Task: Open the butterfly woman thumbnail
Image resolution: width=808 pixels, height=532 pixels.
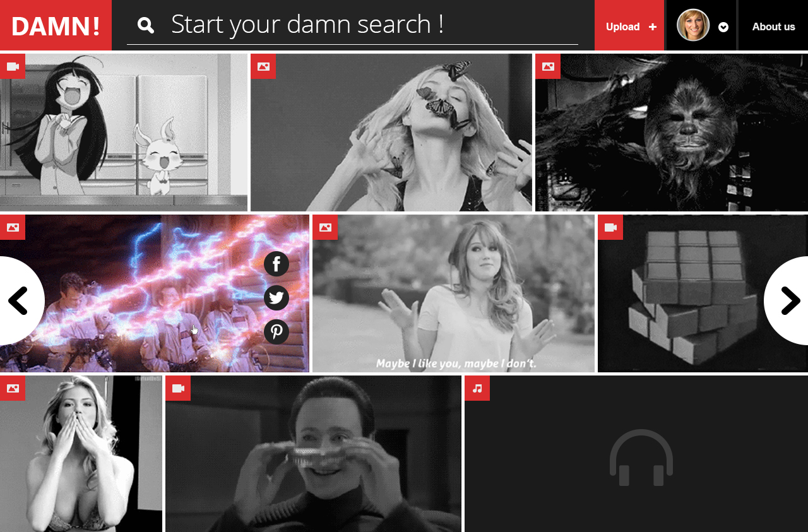Action: point(391,133)
